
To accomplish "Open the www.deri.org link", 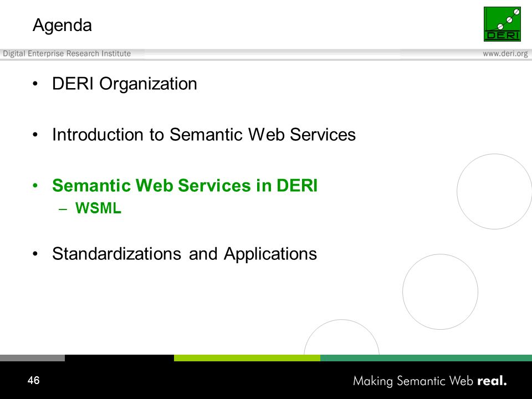I will (505, 54).
